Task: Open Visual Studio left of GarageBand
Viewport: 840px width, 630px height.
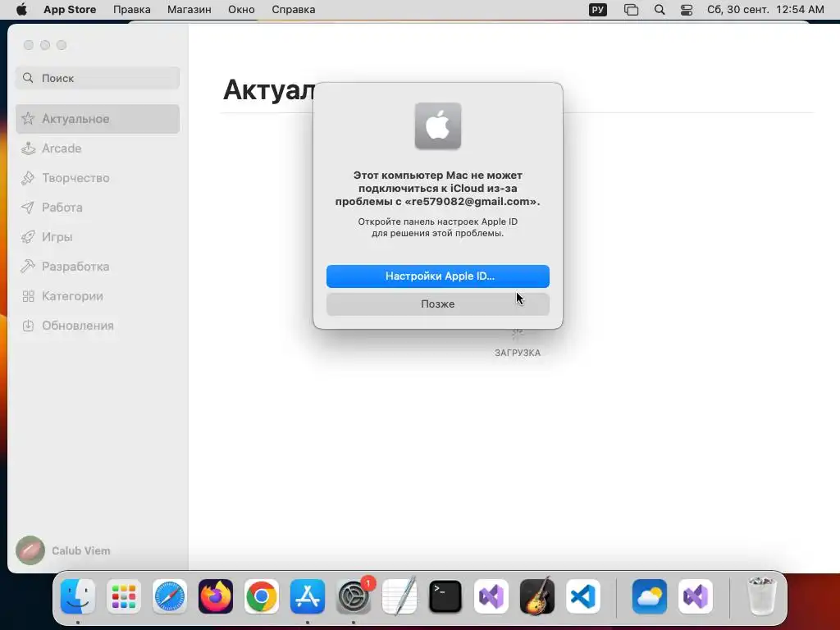Action: tap(491, 596)
